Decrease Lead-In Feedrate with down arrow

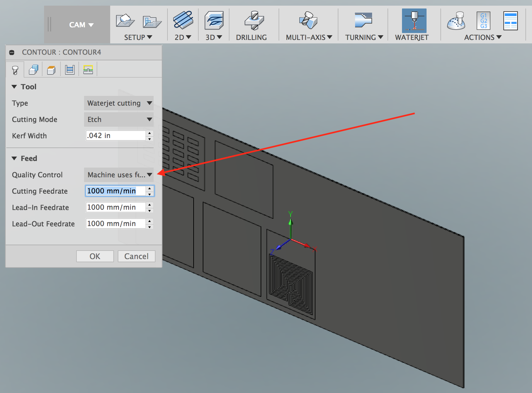[x=150, y=210]
